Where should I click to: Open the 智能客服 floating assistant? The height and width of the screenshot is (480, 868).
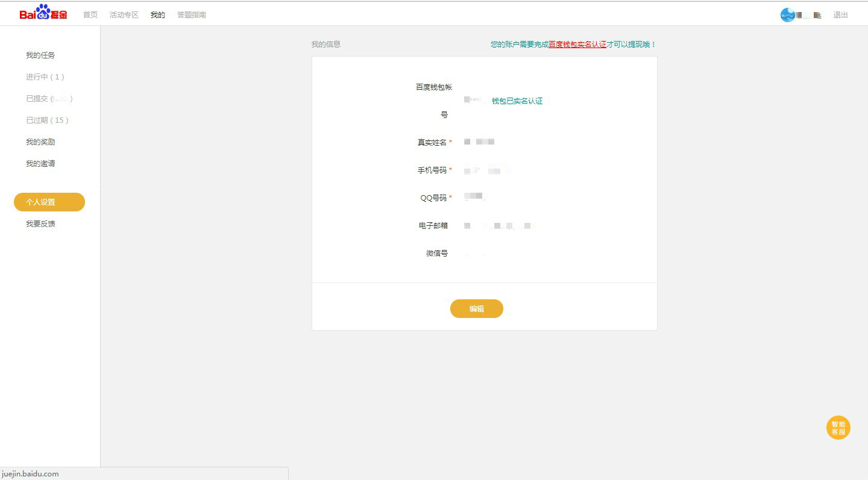[x=838, y=428]
